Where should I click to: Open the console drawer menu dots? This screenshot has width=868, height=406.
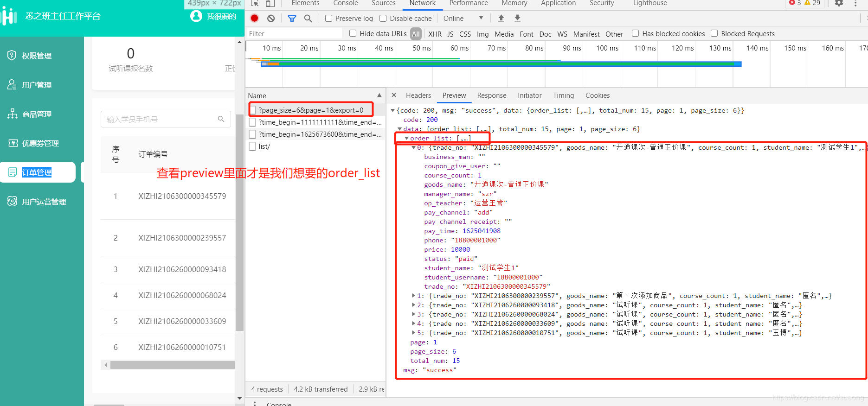[254, 404]
